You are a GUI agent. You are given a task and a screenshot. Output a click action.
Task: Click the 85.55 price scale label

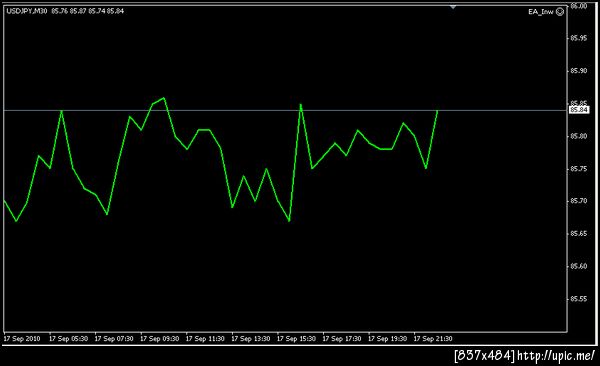click(x=579, y=299)
